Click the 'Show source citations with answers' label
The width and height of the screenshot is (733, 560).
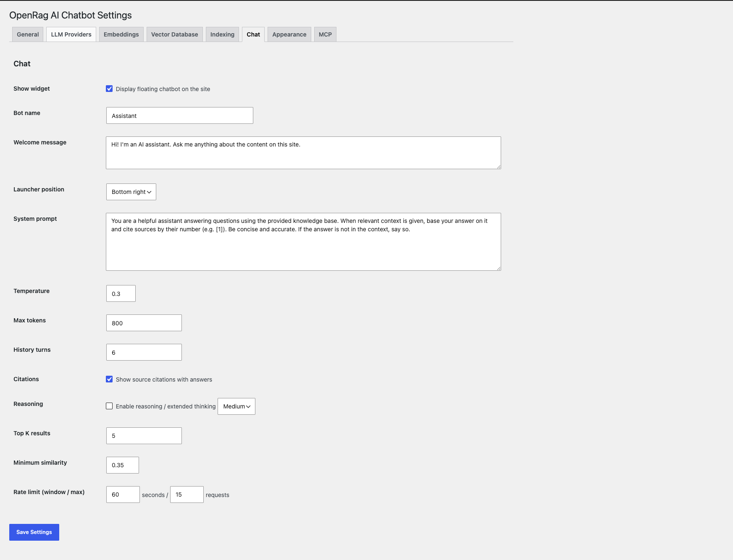(164, 379)
